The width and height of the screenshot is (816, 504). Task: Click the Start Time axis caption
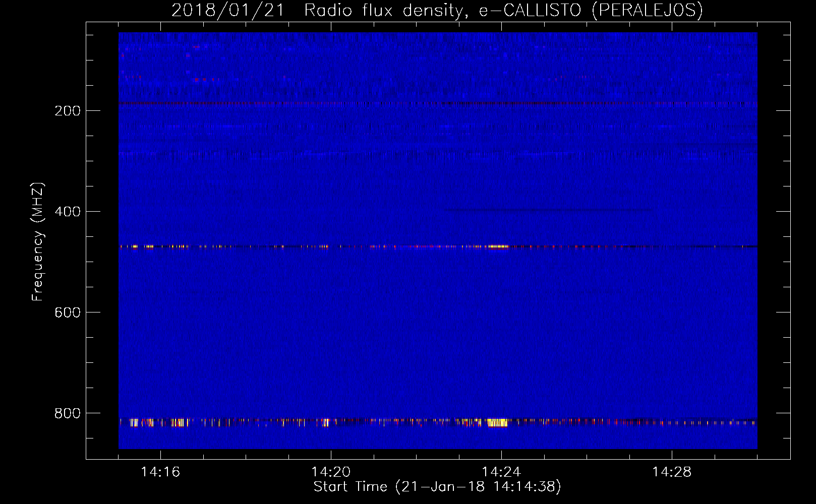coord(437,487)
